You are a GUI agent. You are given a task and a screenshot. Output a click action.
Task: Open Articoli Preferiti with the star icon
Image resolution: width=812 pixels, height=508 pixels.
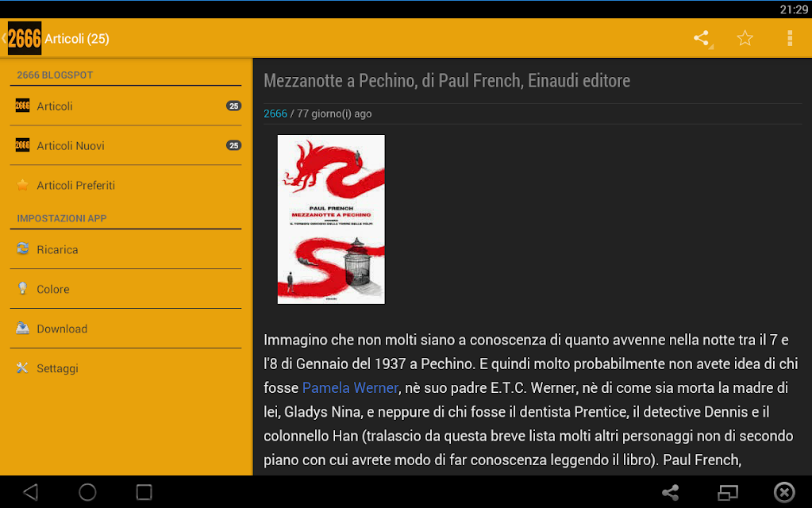point(126,185)
